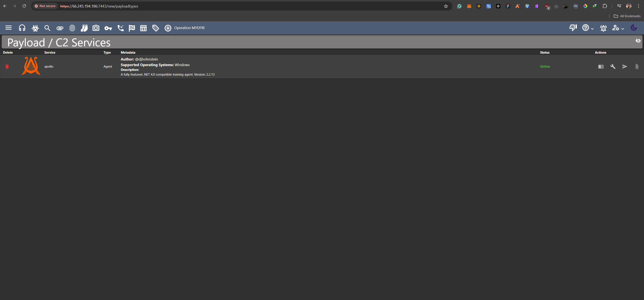The width and height of the screenshot is (644, 300).
Task: Open apollo documentation book icon
Action: (601, 66)
